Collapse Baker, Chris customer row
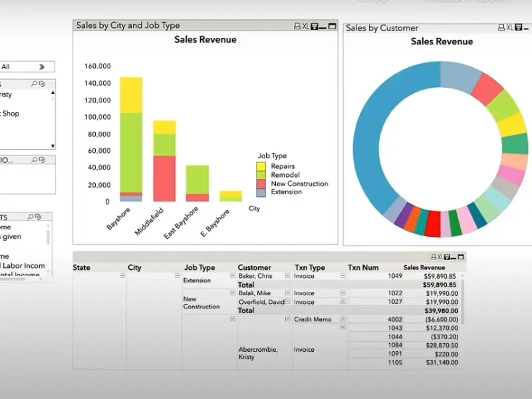 point(288,276)
